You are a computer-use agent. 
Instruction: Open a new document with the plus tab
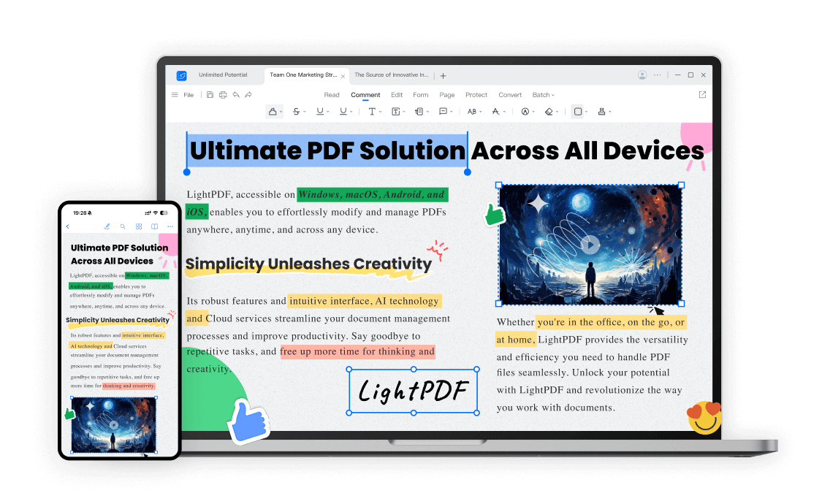(x=443, y=75)
